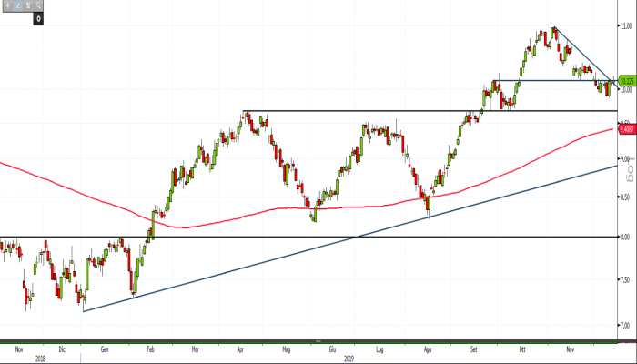Click the green 10.125 price label
637x364 pixels.
tap(625, 80)
